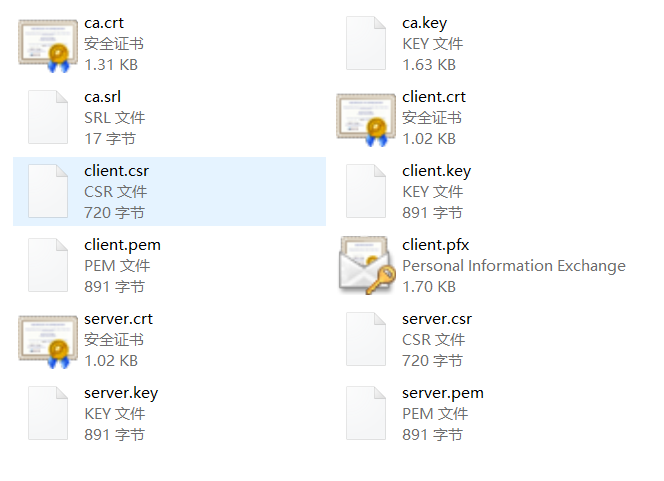The height and width of the screenshot is (481, 664).
Task: Click the client.crt certificate icon
Action: [x=366, y=118]
